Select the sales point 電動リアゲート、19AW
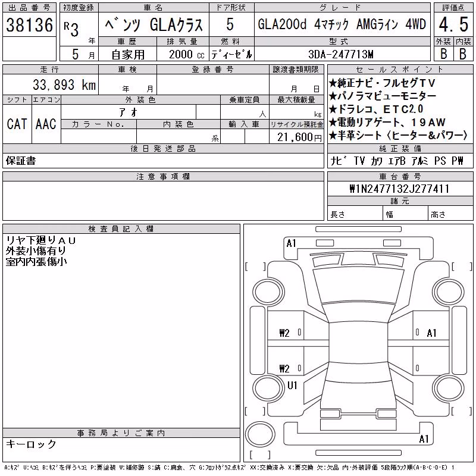The height and width of the screenshot is (476, 476). pos(387,122)
